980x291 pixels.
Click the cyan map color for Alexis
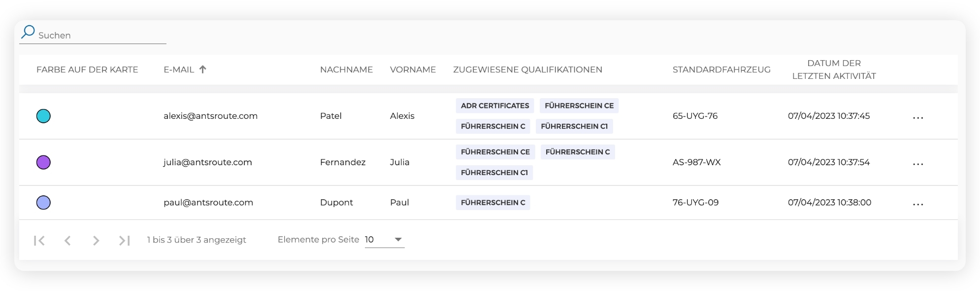coord(43,116)
